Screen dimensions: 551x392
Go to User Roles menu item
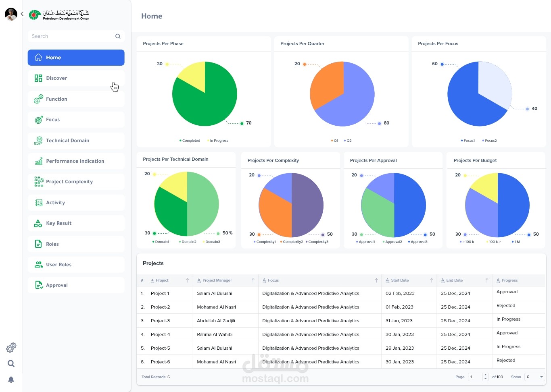click(76, 265)
